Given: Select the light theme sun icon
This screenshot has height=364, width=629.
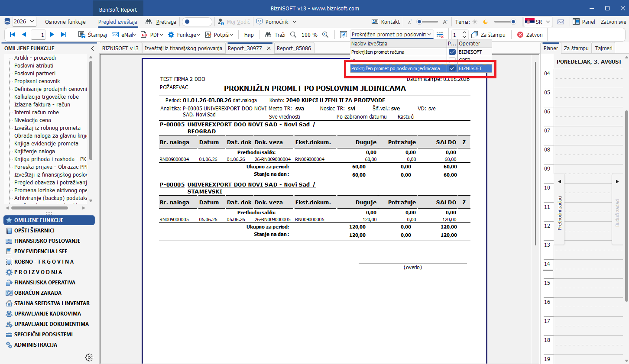Looking at the screenshot, I should (475, 22).
